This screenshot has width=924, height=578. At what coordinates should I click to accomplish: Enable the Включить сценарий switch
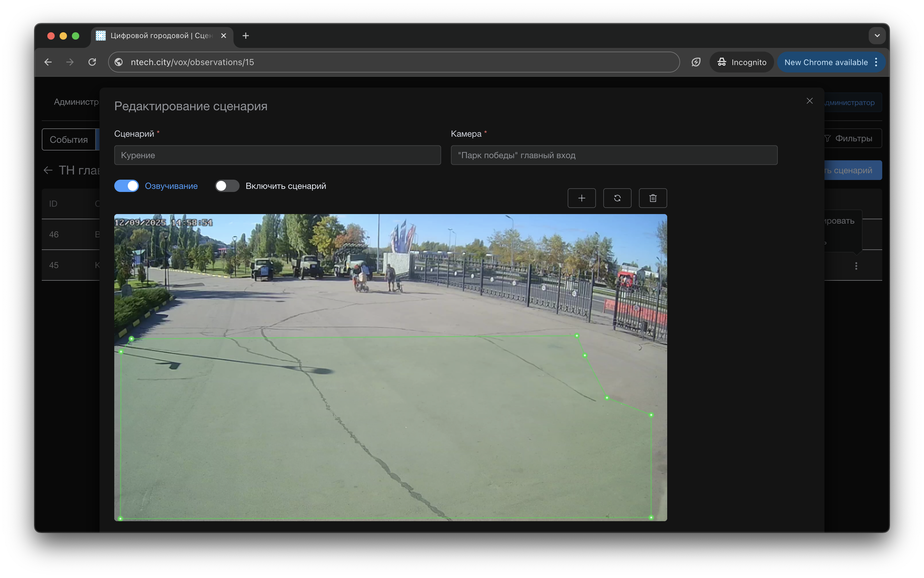click(227, 186)
